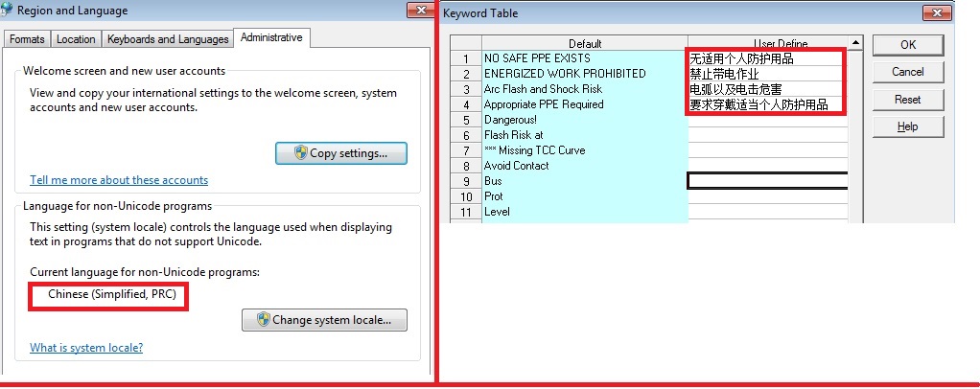Select the Keyboards and Languages tab
Viewport: 980px width, 389px height.
(168, 39)
